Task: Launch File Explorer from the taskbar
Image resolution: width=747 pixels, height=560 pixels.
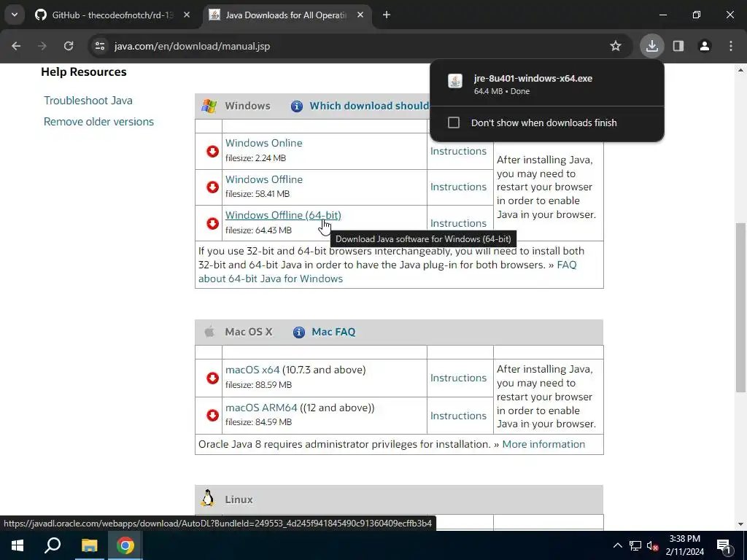Action: (89, 545)
